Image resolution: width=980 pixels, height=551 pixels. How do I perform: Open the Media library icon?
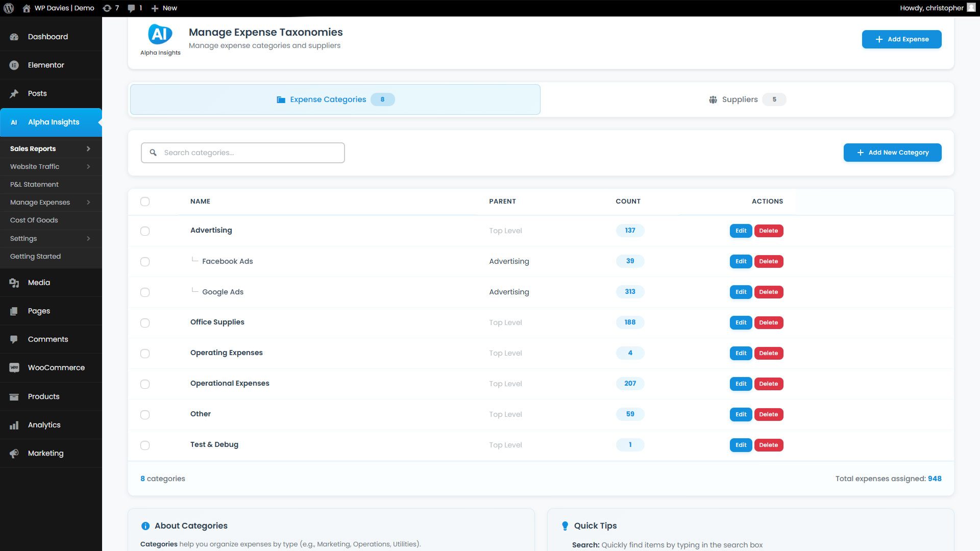pyautogui.click(x=14, y=283)
